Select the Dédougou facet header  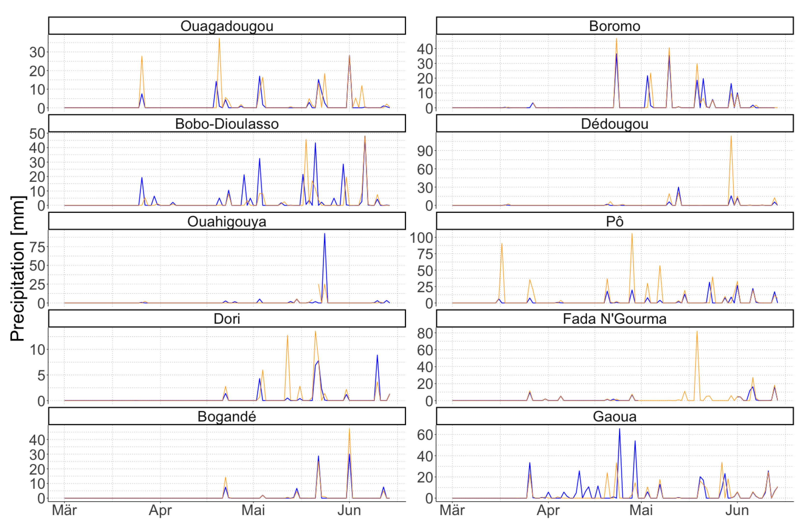coord(614,124)
